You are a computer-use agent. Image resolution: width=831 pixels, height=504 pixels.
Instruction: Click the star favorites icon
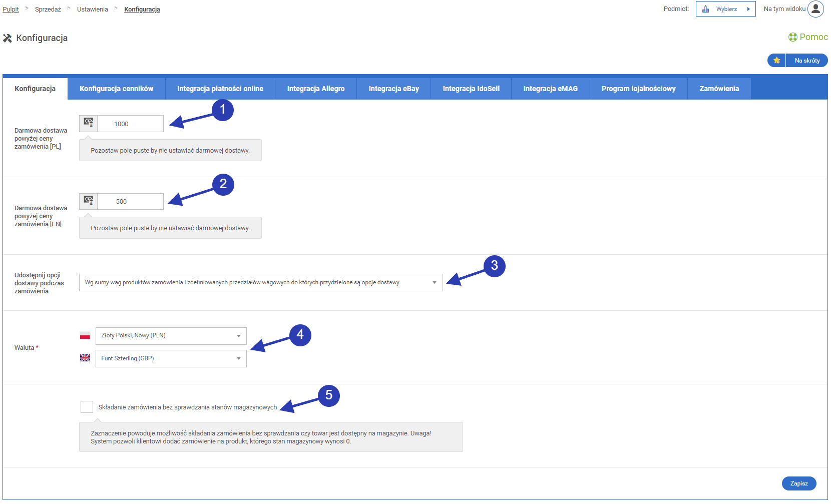776,61
